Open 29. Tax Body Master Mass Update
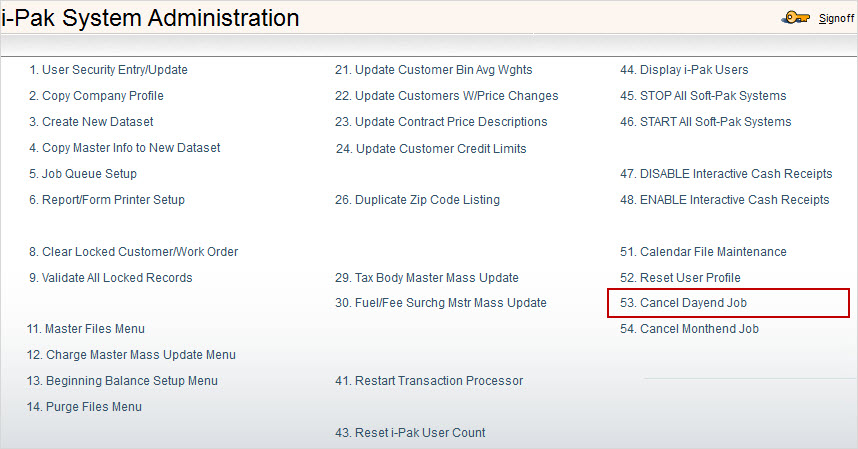 [x=427, y=278]
